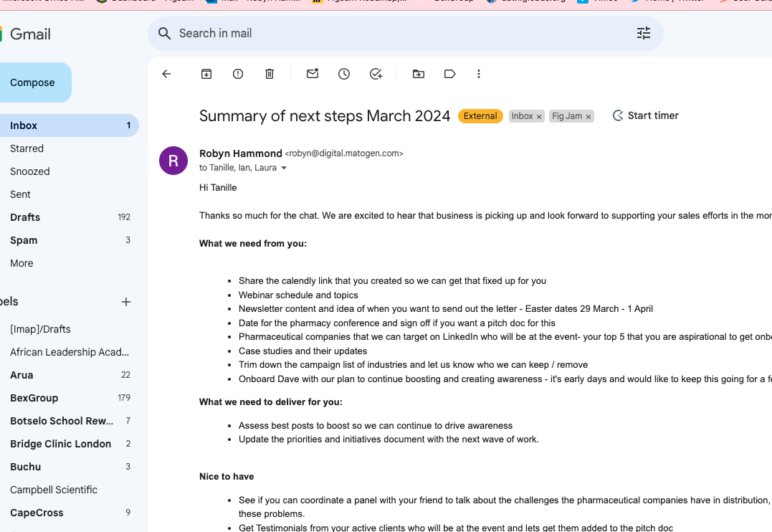Click the Search in mail field
Image resolution: width=772 pixels, height=532 pixels.
394,34
